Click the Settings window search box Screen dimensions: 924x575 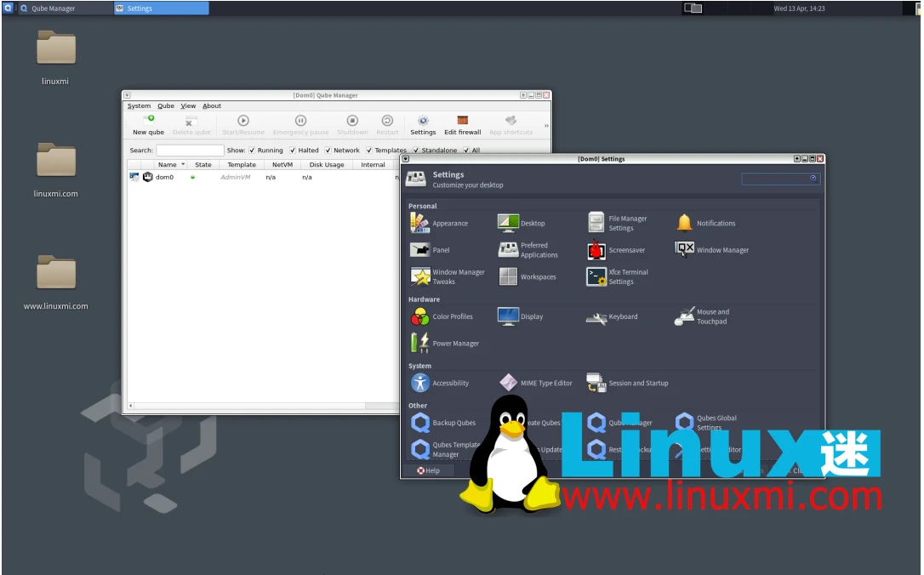(780, 179)
